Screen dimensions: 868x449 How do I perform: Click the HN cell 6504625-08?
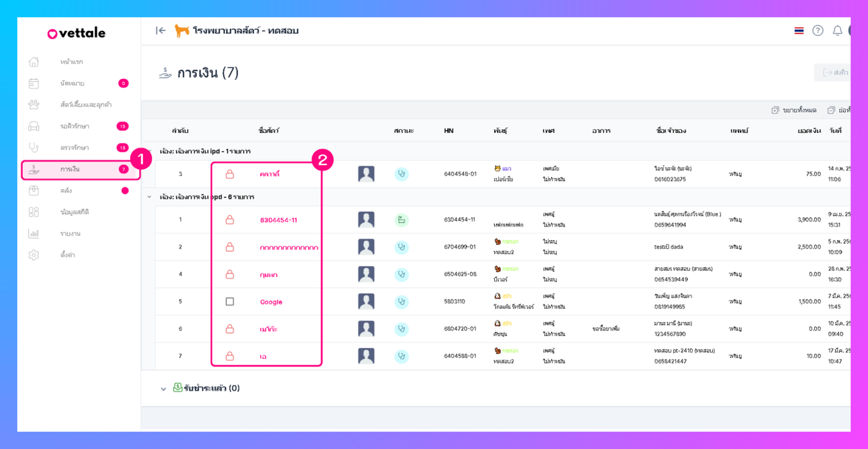460,274
